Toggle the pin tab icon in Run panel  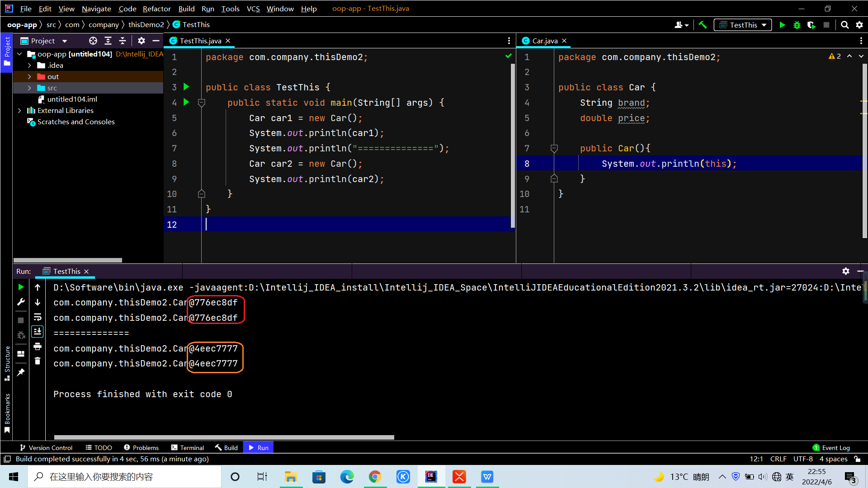pos(21,372)
